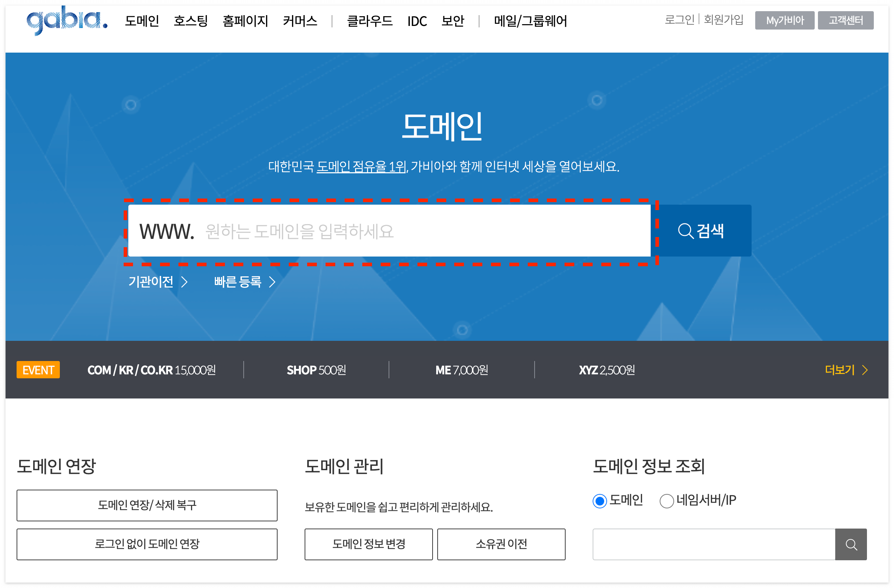Open the 홈페이지 menu
Viewport: 894px width, 588px height.
(x=245, y=21)
